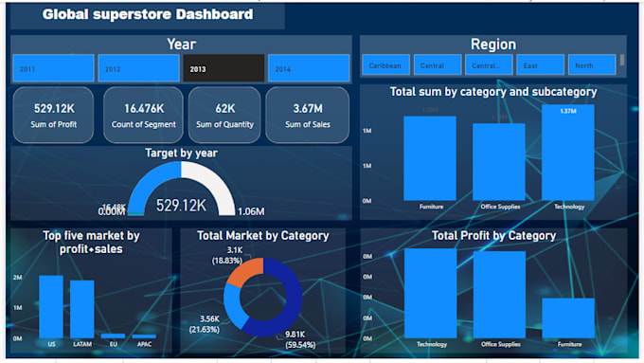Click the Count of Segment card
The height and width of the screenshot is (363, 644).
pyautogui.click(x=143, y=115)
